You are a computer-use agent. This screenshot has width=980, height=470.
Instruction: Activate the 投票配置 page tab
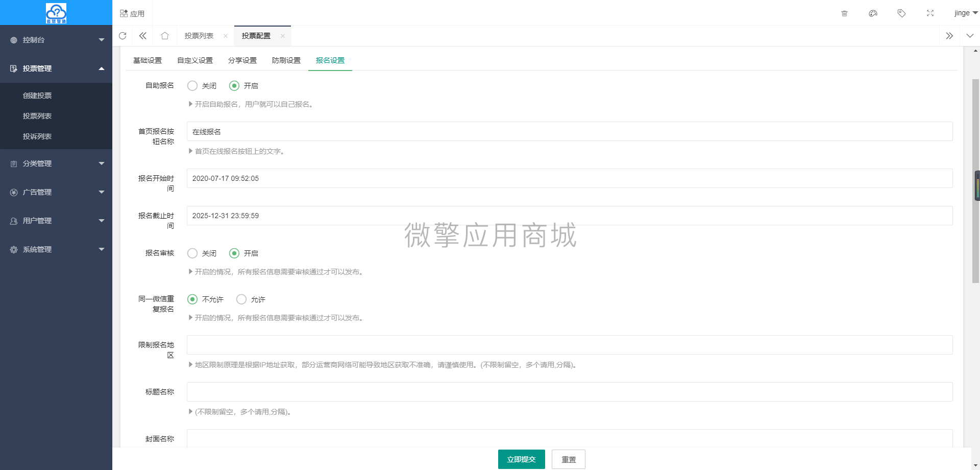[256, 36]
